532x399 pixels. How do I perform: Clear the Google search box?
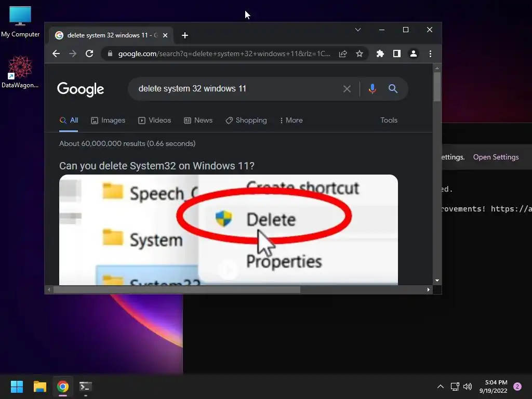347,89
